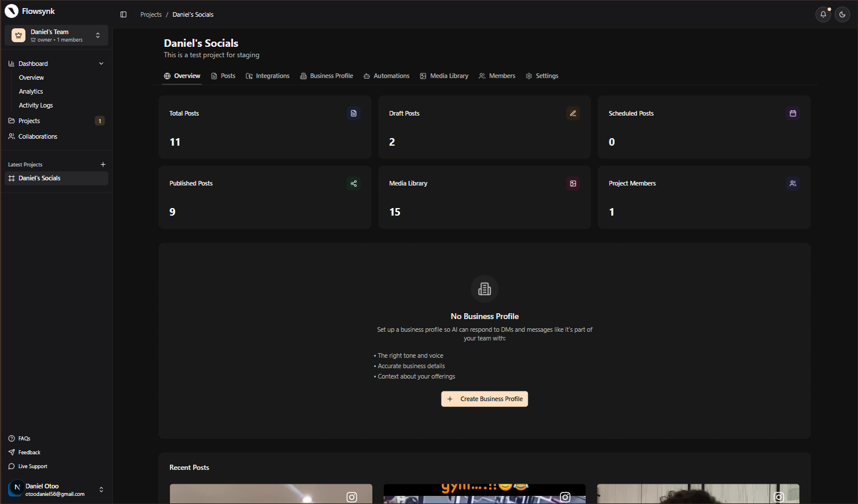The width and height of the screenshot is (858, 504).
Task: Switch to the Integrations tab
Action: [268, 76]
